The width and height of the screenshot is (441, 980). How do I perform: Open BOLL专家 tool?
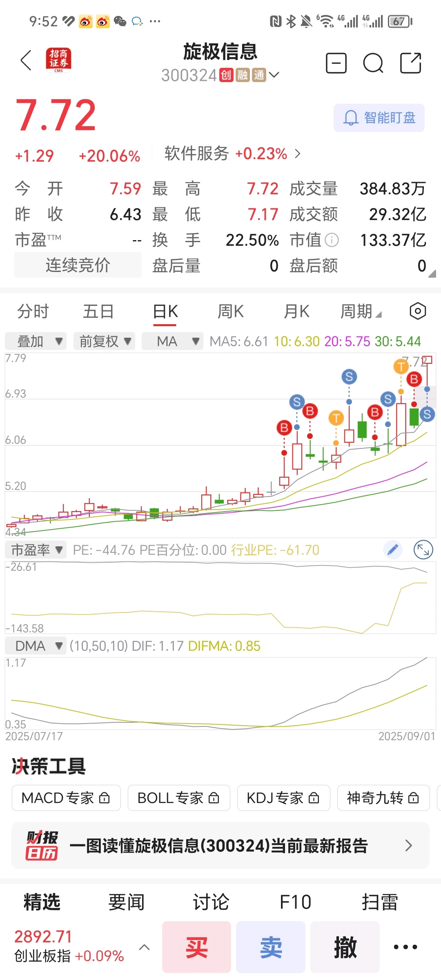pos(179,798)
